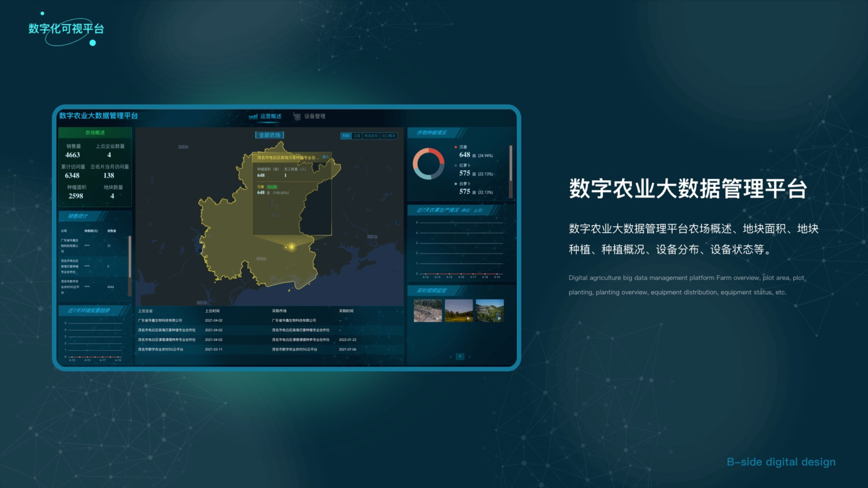Screen dimensions: 868x488
Task: Click the crop planting legend scrollbar
Action: point(511,163)
